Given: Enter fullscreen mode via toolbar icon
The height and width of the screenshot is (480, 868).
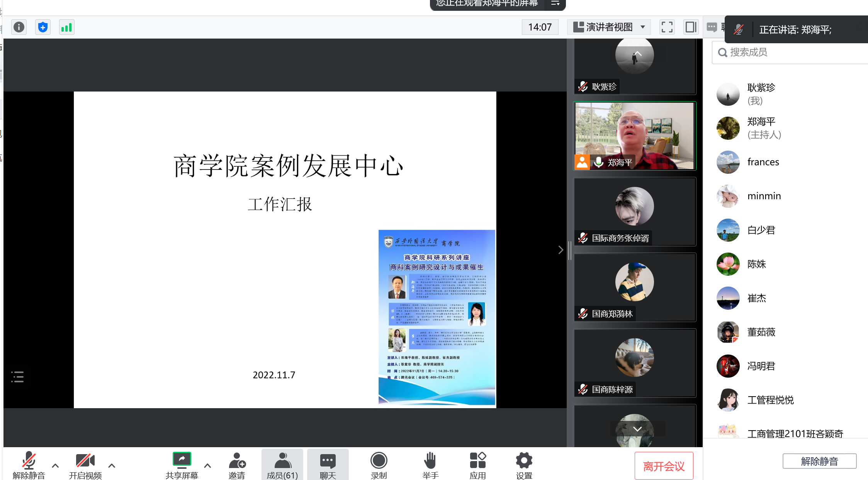Looking at the screenshot, I should (x=667, y=27).
